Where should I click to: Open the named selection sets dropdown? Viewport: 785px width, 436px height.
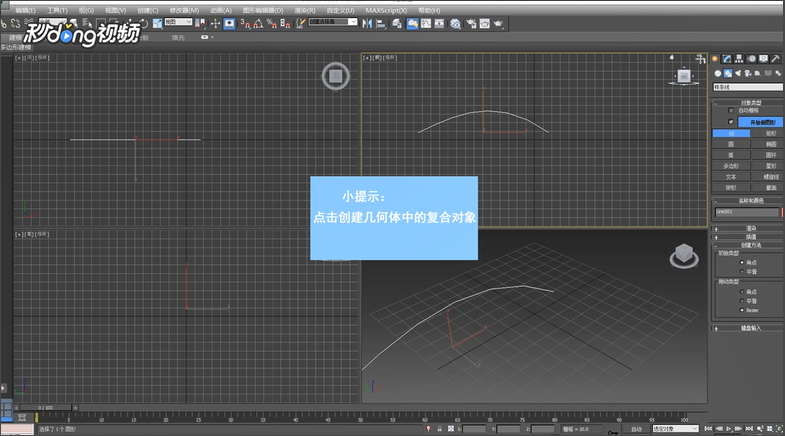coord(333,22)
